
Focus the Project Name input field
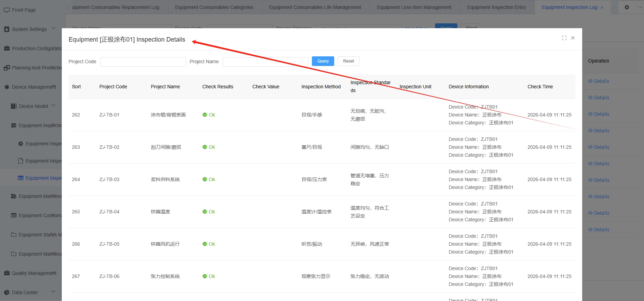[x=266, y=62]
